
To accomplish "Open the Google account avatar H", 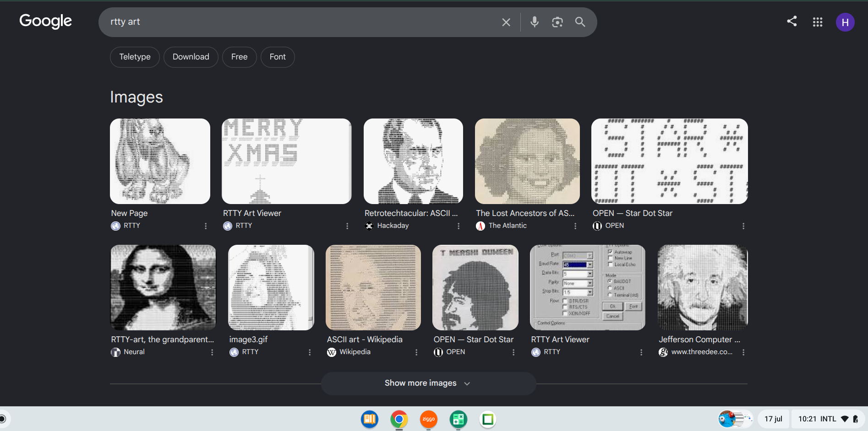I will [845, 22].
